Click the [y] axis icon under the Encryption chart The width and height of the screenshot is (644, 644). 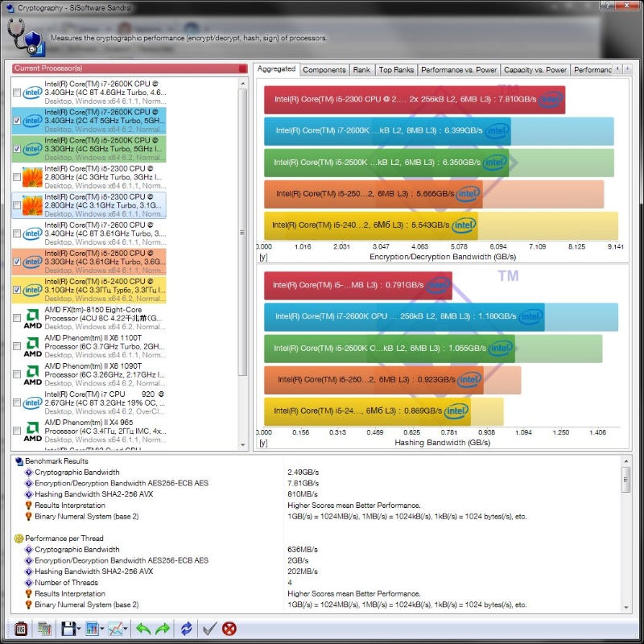[264, 257]
